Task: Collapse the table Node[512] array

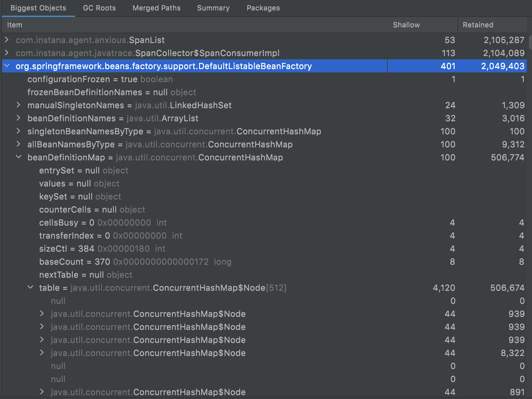Action: click(30, 288)
